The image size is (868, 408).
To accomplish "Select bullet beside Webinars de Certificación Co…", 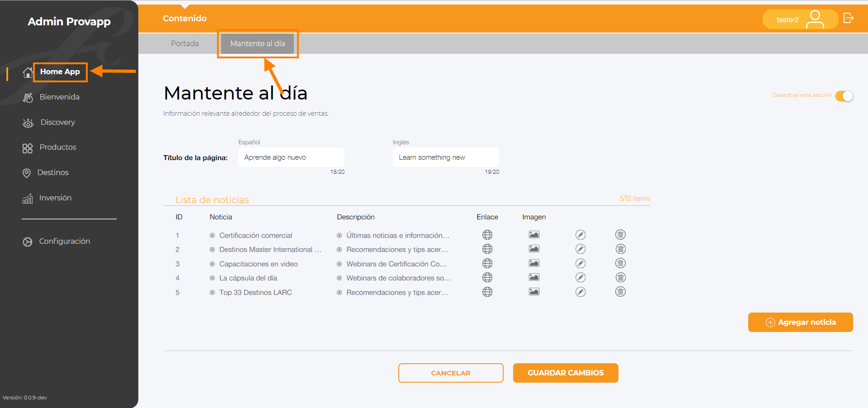I will [x=339, y=264].
